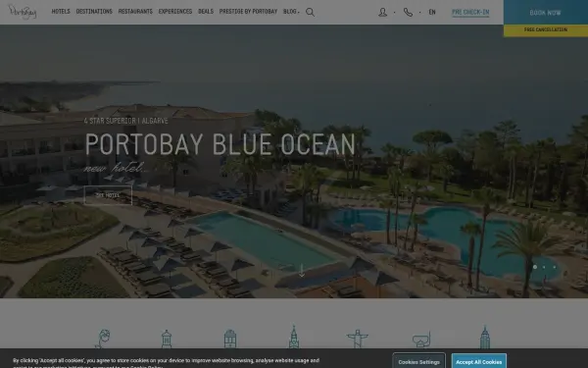Click the tram destination icon
588x368 pixels.
[x=230, y=339]
